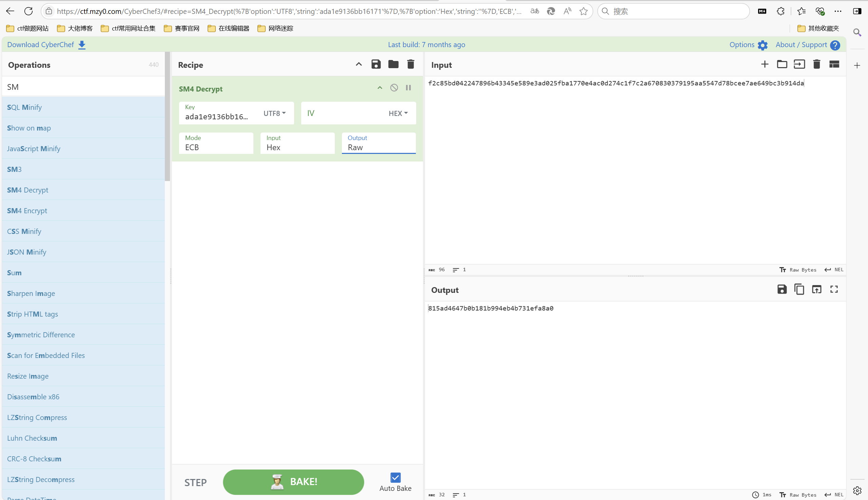Open the ctf做题网站 bookmarks folder
This screenshot has width=868, height=500.
point(27,28)
